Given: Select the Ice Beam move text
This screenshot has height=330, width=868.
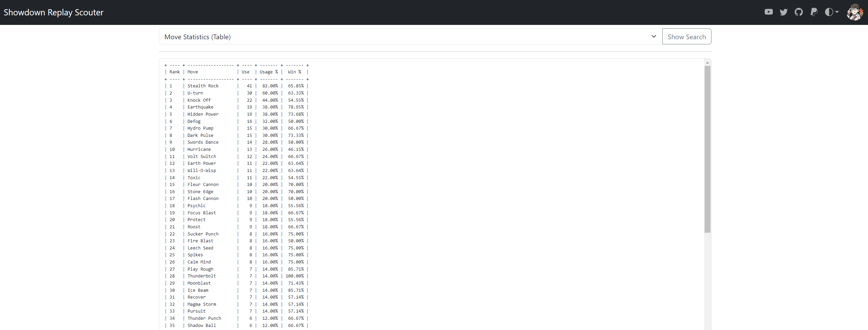Looking at the screenshot, I should (x=198, y=290).
